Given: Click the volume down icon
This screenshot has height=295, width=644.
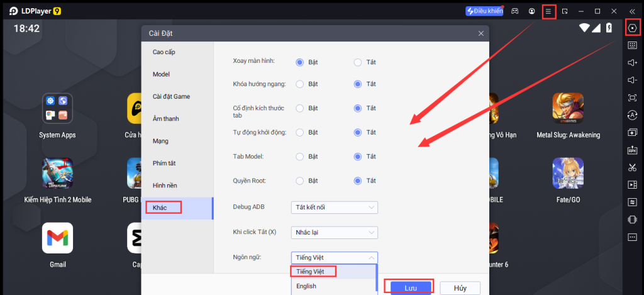Looking at the screenshot, I should tap(632, 80).
